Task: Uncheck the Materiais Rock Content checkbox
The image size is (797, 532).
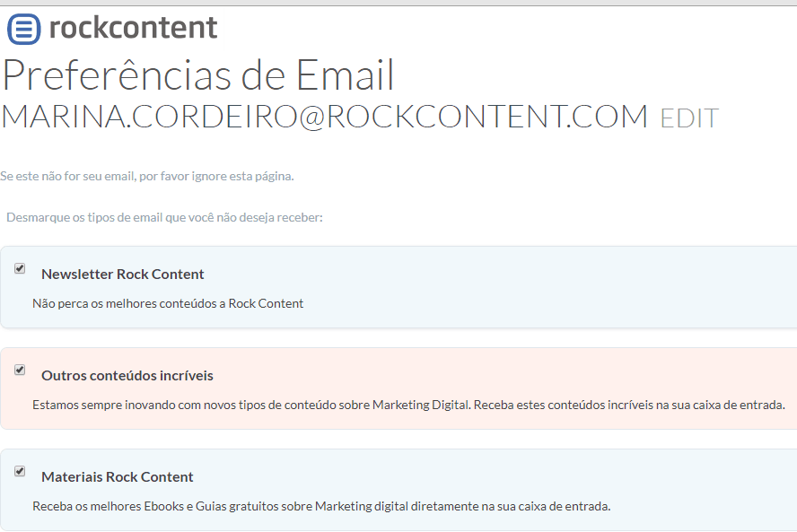Action: (20, 471)
